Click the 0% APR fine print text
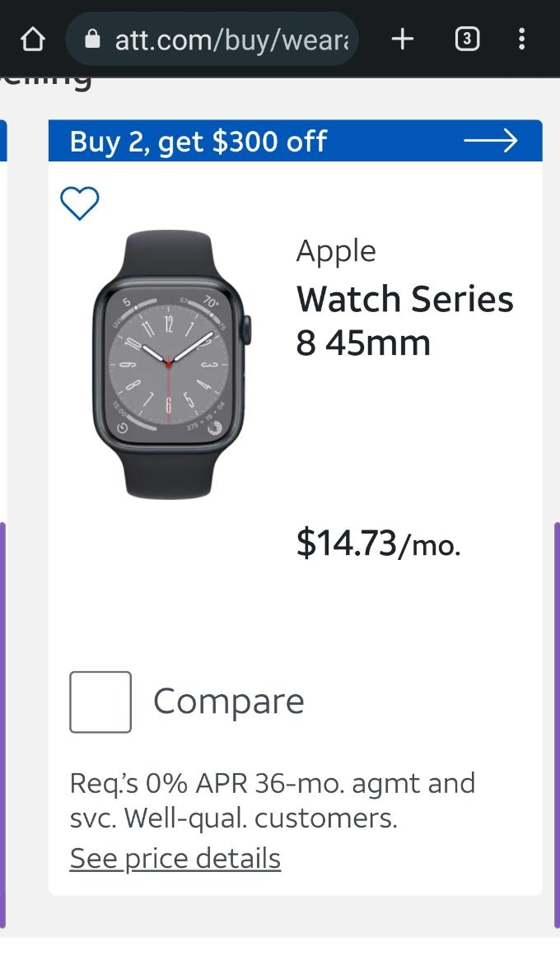 [x=272, y=800]
